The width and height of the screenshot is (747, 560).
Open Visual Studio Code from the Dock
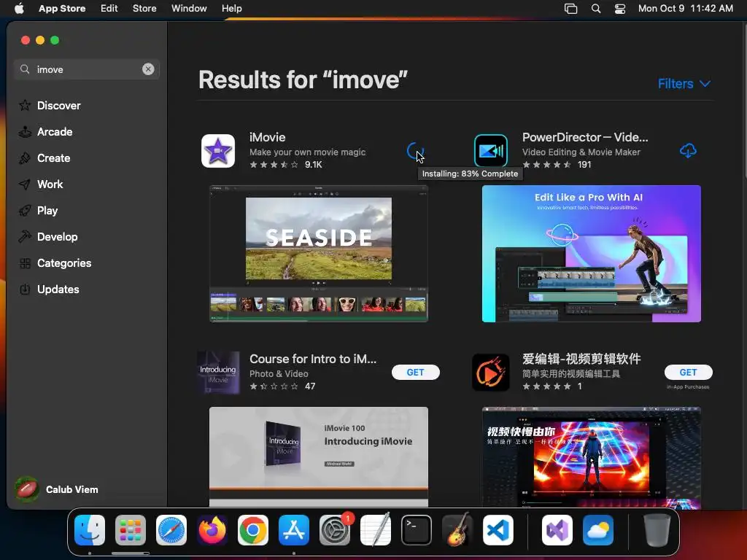pyautogui.click(x=498, y=530)
